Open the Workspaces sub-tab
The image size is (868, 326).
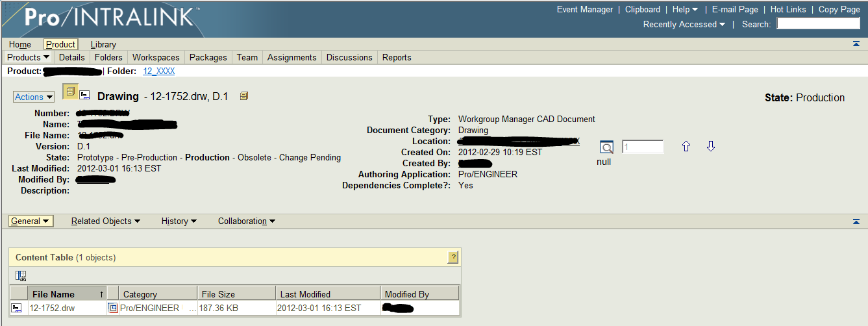(156, 57)
